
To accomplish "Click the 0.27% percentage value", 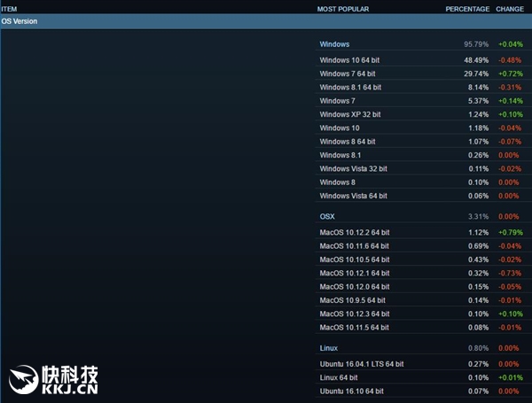I will click(x=479, y=364).
